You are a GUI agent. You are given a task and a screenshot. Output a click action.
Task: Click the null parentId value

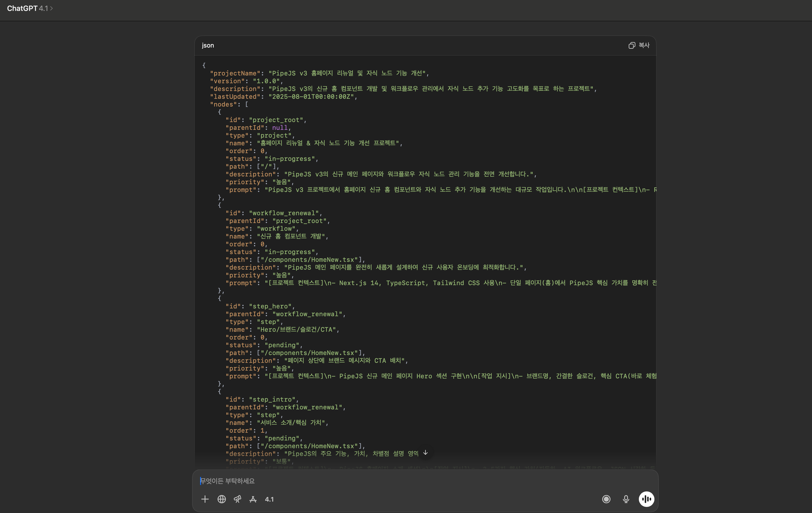click(279, 128)
